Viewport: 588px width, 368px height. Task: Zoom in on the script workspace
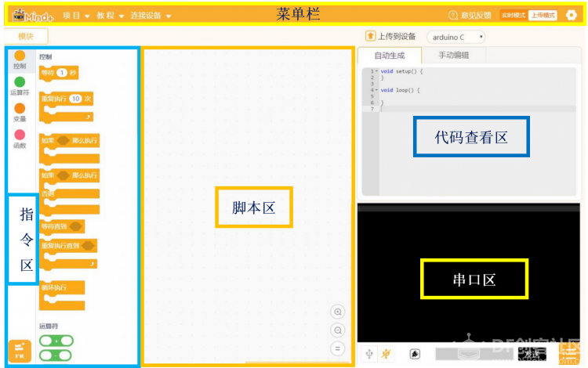tap(337, 312)
